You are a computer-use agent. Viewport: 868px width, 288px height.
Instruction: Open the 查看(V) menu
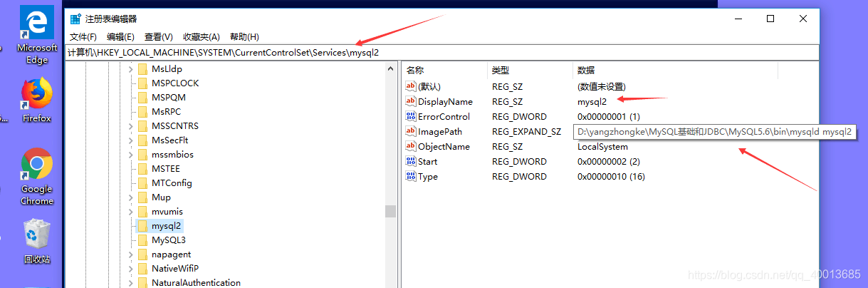[159, 37]
